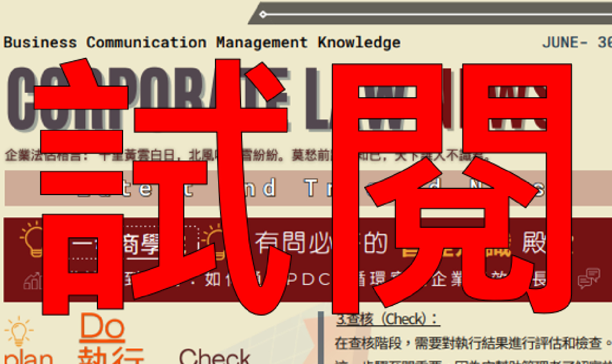Click the 有問必 headline text in the banner
The height and width of the screenshot is (364, 612).
tap(291, 242)
